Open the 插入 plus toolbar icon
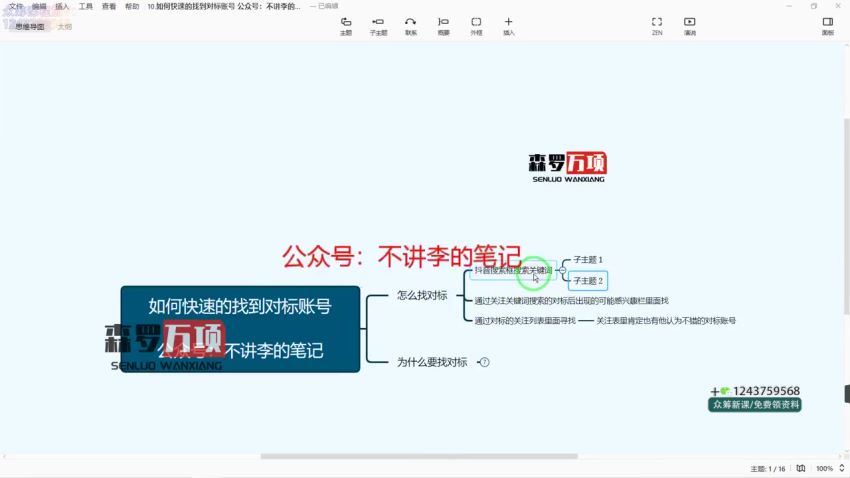This screenshot has width=850, height=478. point(508,25)
